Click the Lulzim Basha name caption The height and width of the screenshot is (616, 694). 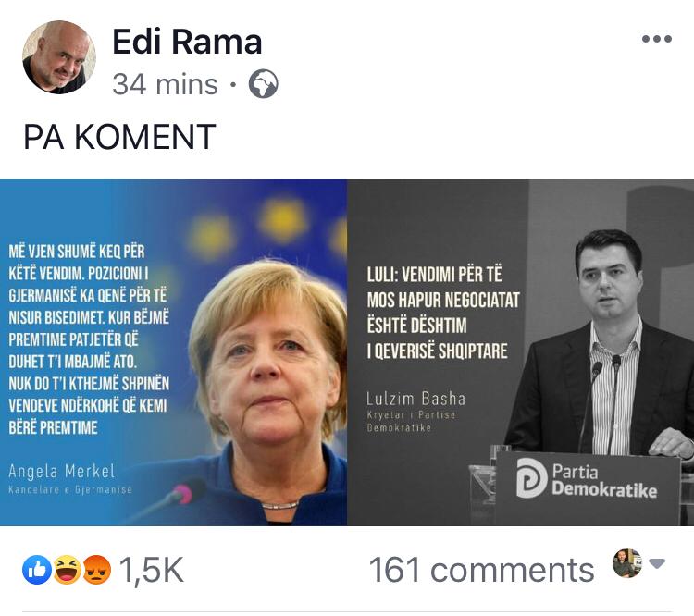coord(415,399)
